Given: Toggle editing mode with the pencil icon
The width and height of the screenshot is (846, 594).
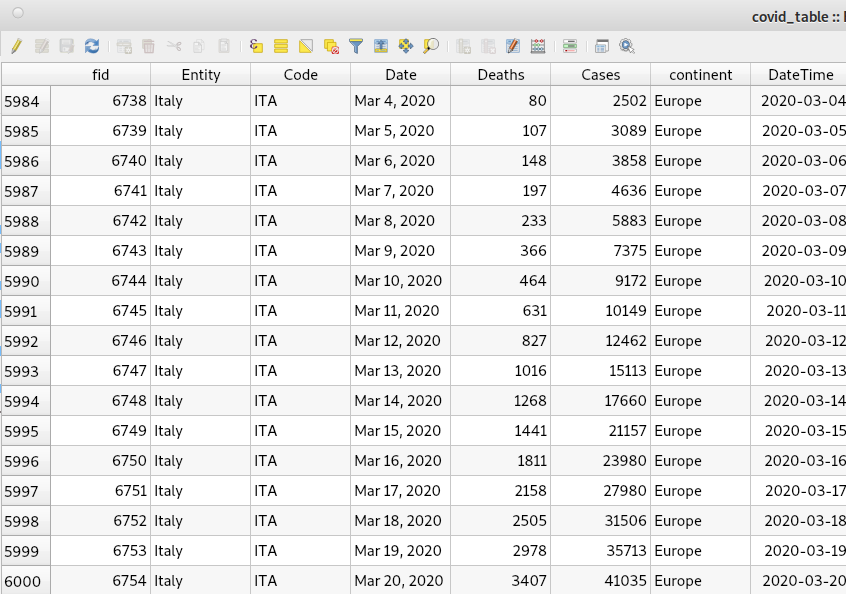Looking at the screenshot, I should tap(16, 46).
